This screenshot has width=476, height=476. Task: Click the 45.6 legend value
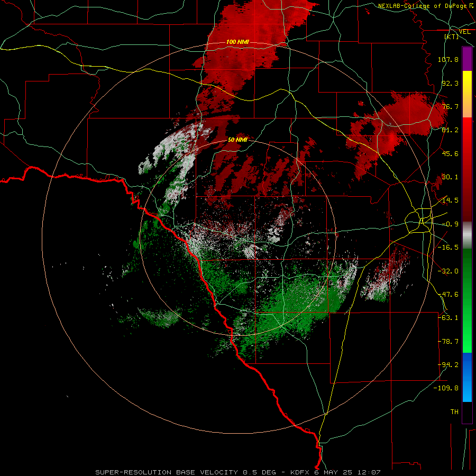450,153
